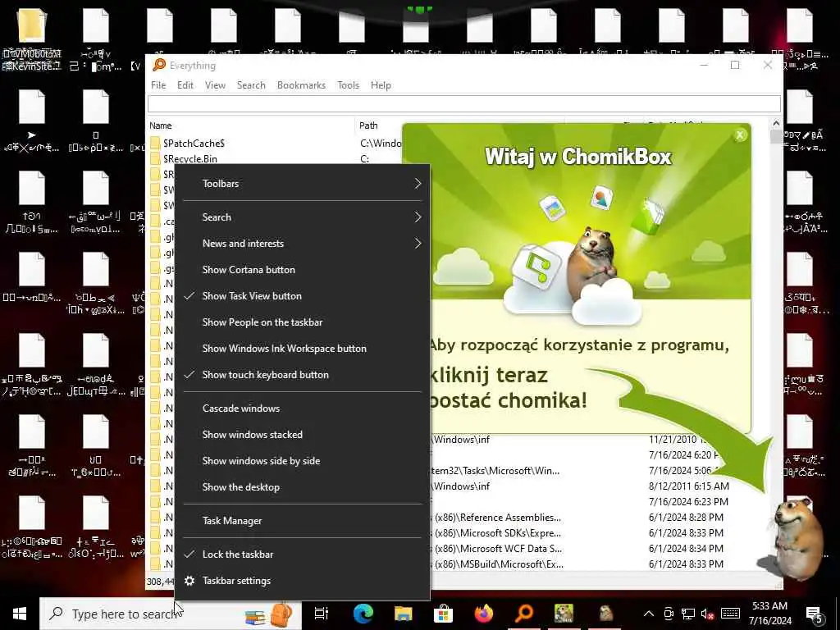Viewport: 840px width, 630px height.
Task: Open the File menu in Everything
Action: tap(158, 85)
